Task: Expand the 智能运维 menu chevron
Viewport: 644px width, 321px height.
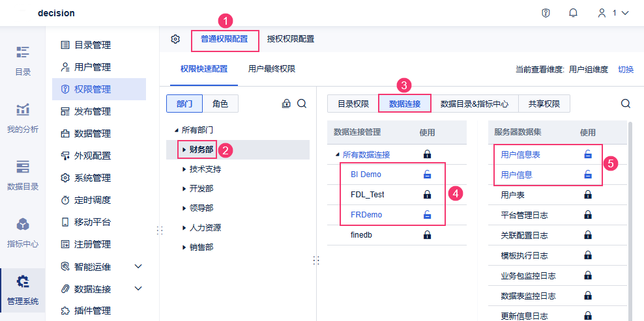Action: coord(138,266)
